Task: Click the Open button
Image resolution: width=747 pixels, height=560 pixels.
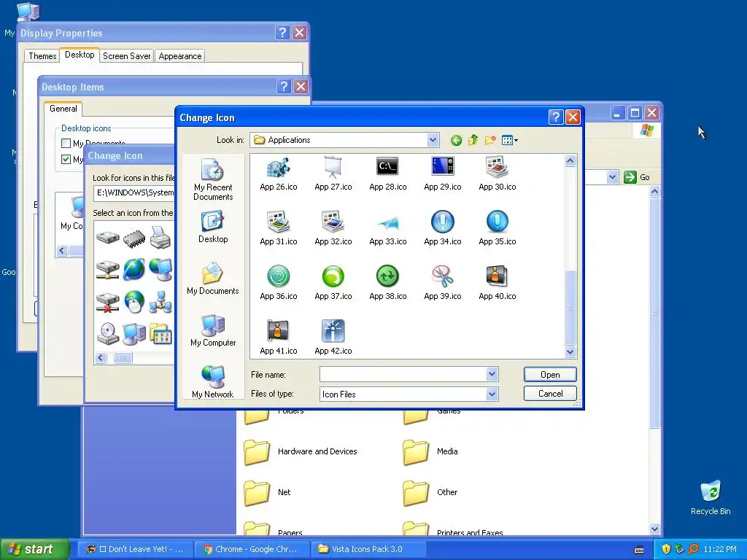Action: click(550, 375)
